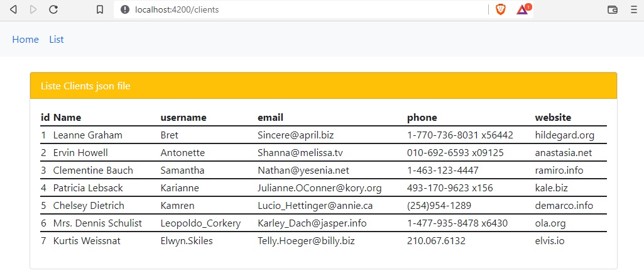Open the browser hamburger menu
Viewport: 644px width, 280px height.
click(633, 9)
